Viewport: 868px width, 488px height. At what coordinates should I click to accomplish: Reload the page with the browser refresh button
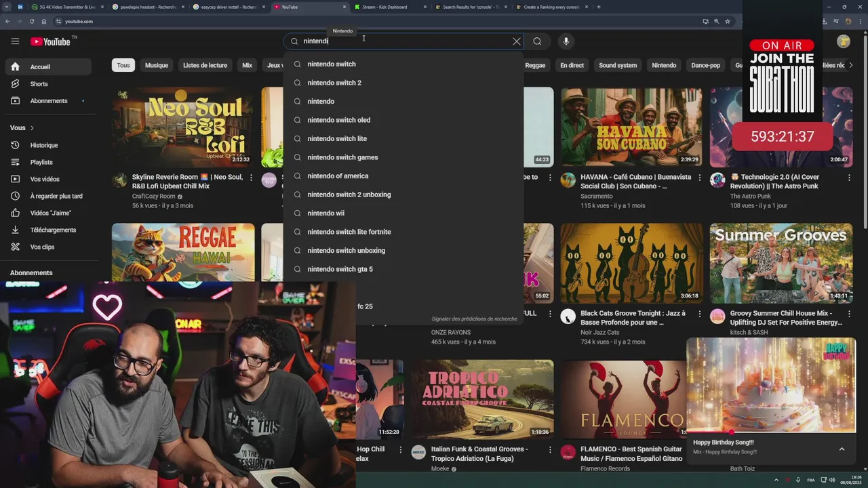pyautogui.click(x=32, y=21)
